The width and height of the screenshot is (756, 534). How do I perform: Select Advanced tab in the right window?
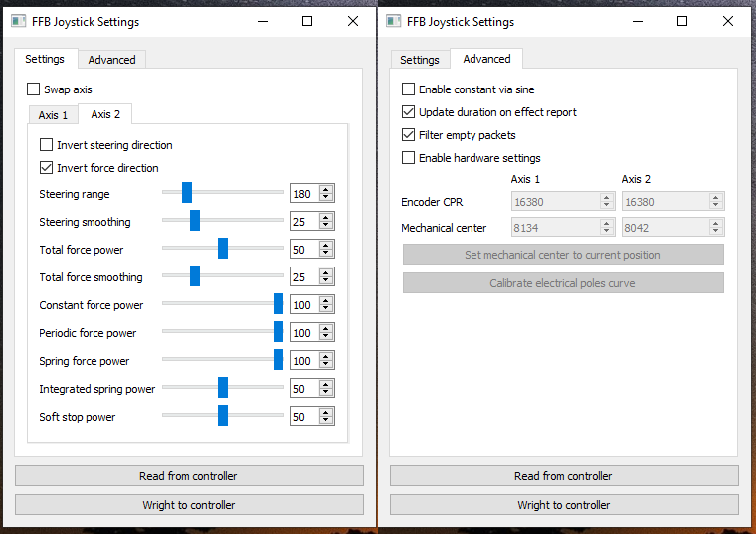point(486,59)
